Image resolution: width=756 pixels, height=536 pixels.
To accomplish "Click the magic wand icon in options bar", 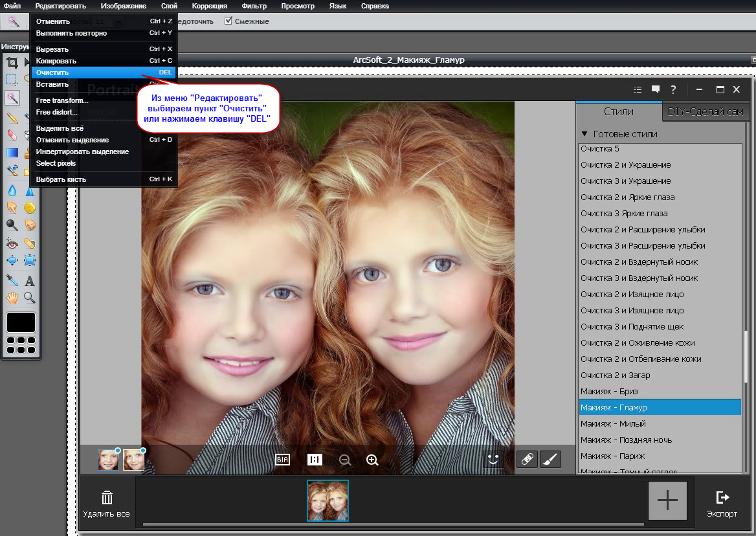I will tap(13, 21).
